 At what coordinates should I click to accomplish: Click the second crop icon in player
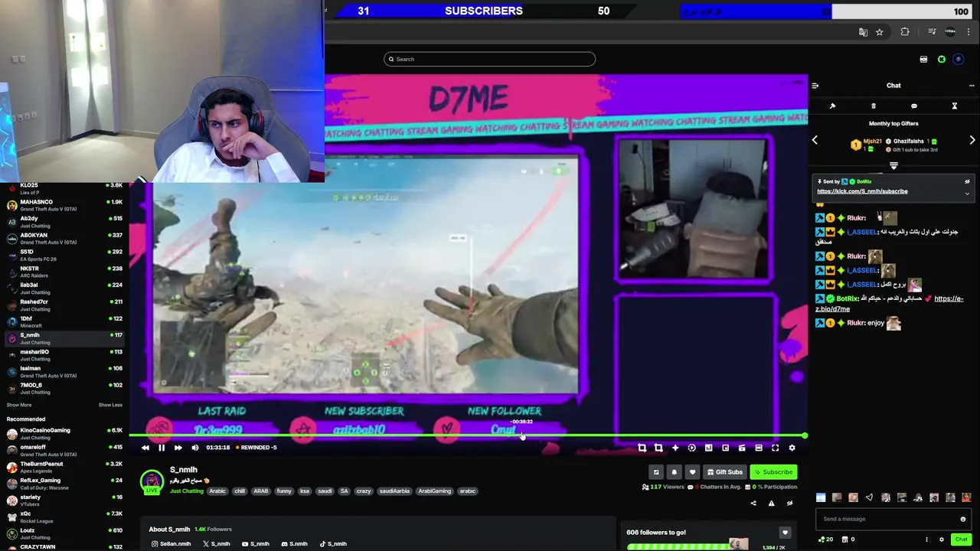(x=658, y=448)
